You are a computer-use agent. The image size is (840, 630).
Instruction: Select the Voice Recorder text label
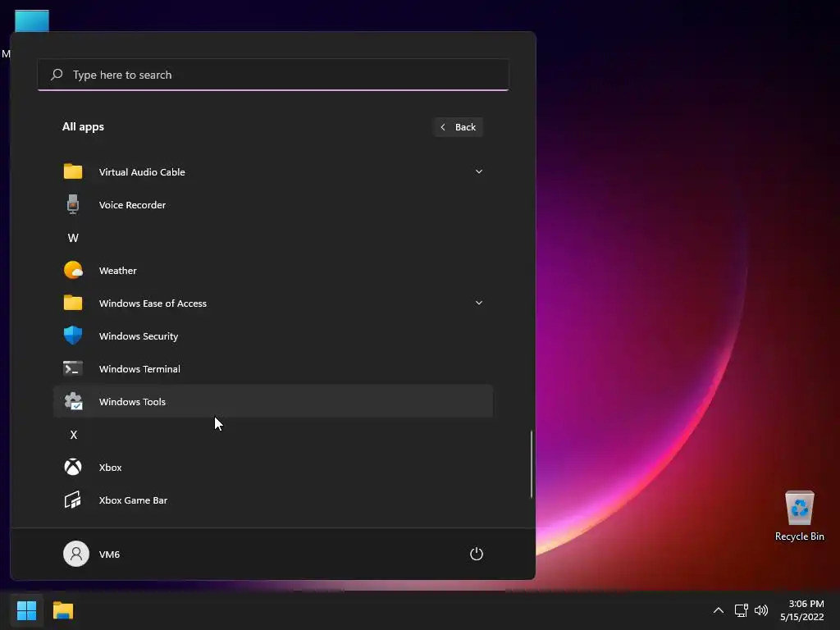[132, 204]
